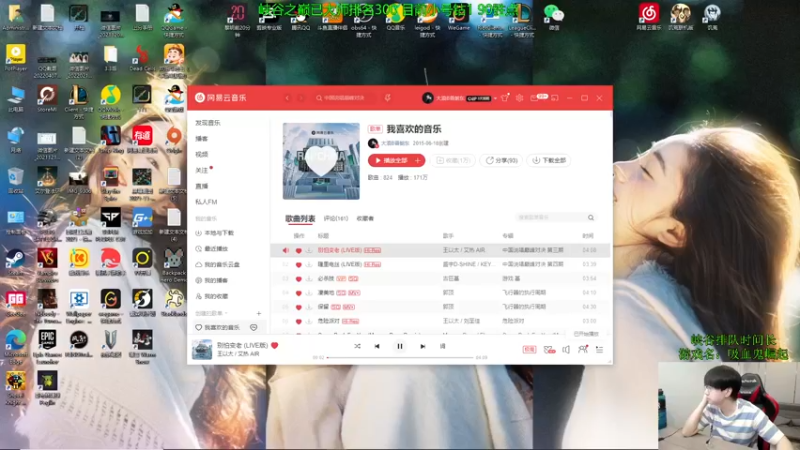Screen dimensions: 800x450
Task: Pause the current song
Action: 400,346
